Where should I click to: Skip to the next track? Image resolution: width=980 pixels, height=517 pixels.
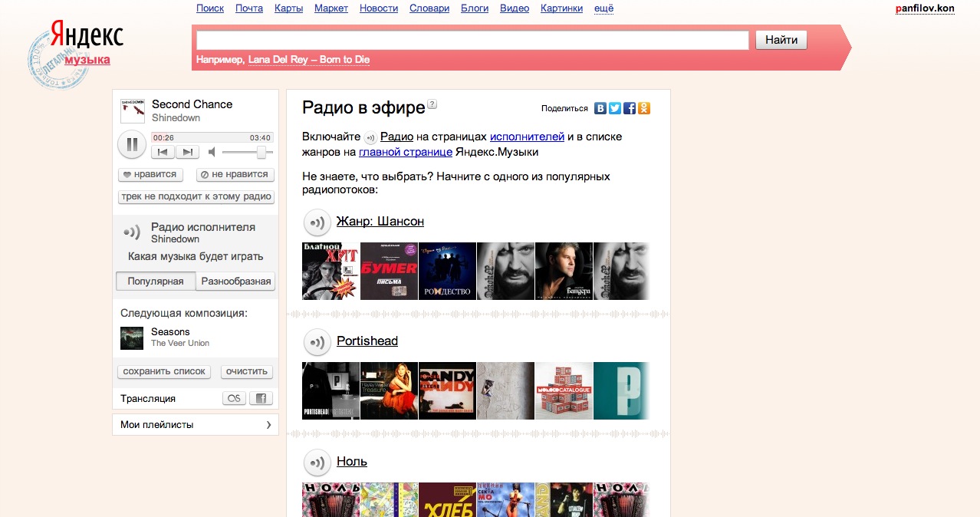tap(187, 152)
